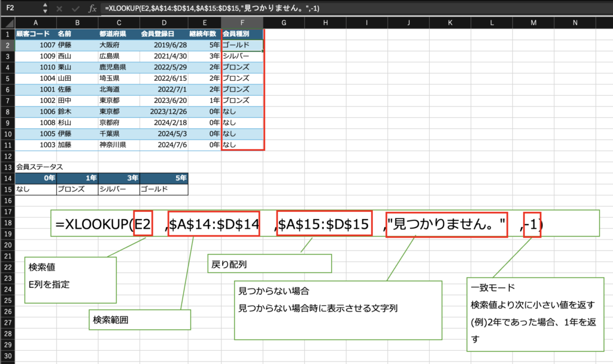Open the Name Box dropdown arrows
The height and width of the screenshot is (364, 613).
coord(45,9)
